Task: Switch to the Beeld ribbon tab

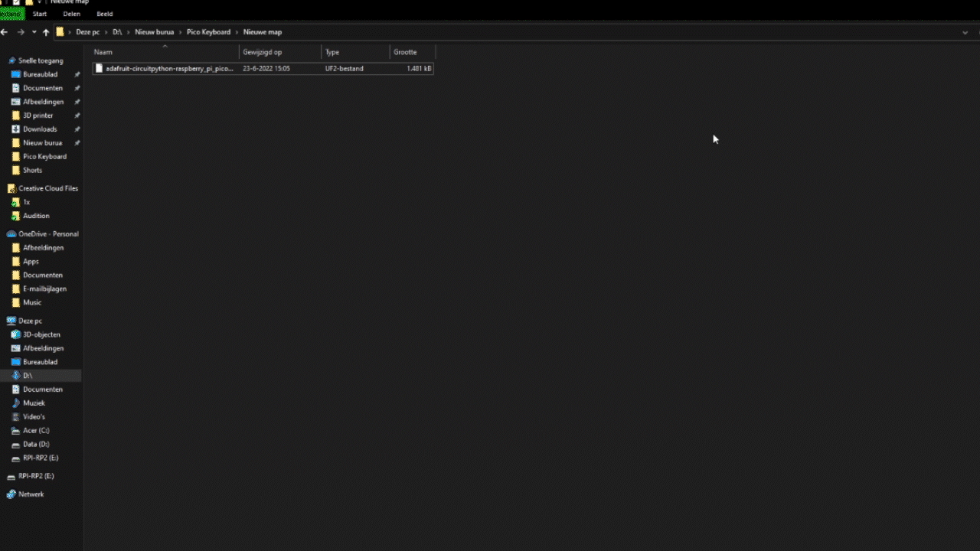Action: 105,14
